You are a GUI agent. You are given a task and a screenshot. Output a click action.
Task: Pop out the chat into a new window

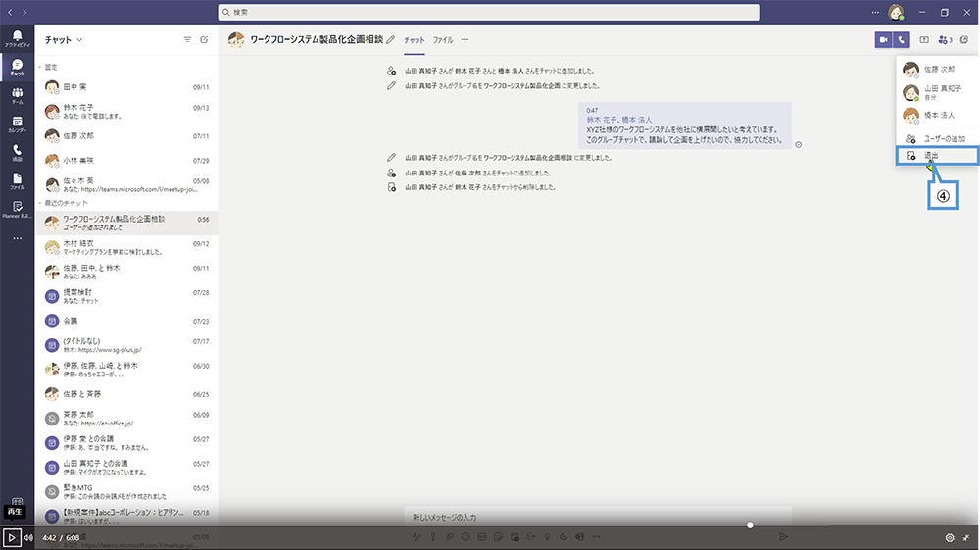[964, 39]
